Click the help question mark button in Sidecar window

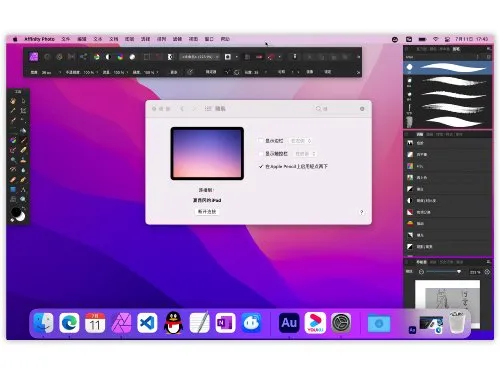pyautogui.click(x=361, y=212)
